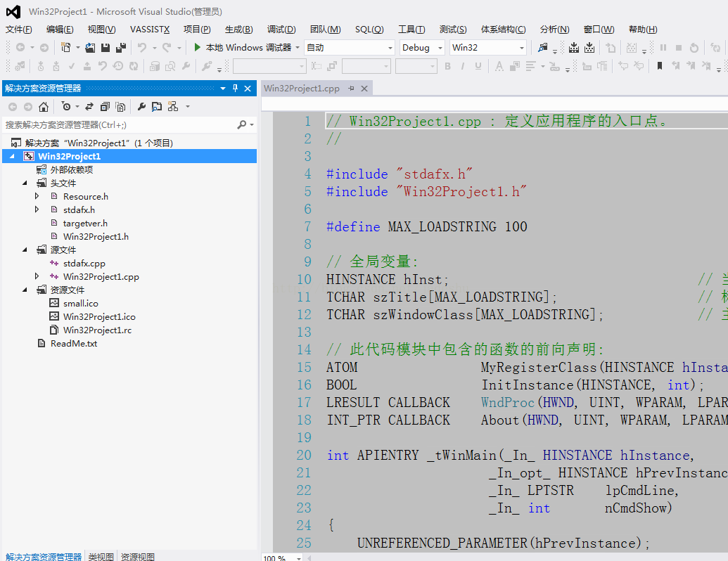Select 外部依赖项 node

pos(72,170)
